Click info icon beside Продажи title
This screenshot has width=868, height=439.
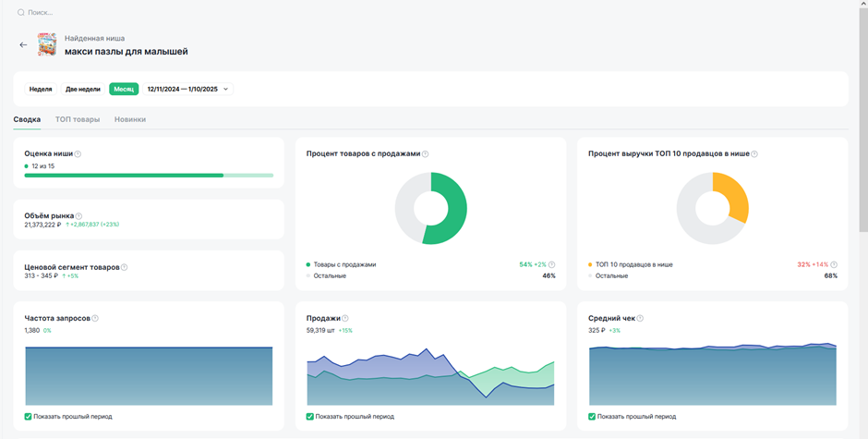point(345,318)
